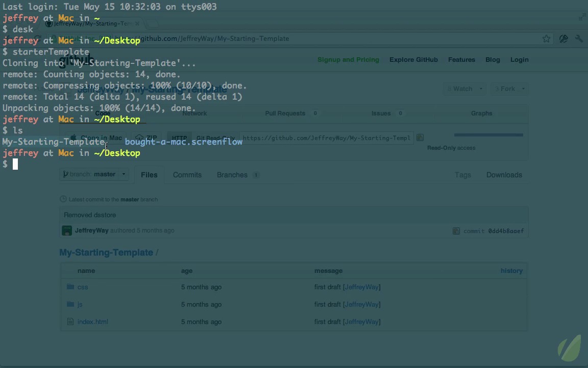Open the Fork dropdown arrow

(523, 89)
